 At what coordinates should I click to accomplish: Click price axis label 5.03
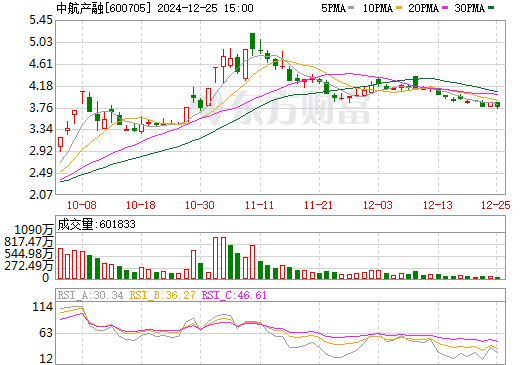41,42
